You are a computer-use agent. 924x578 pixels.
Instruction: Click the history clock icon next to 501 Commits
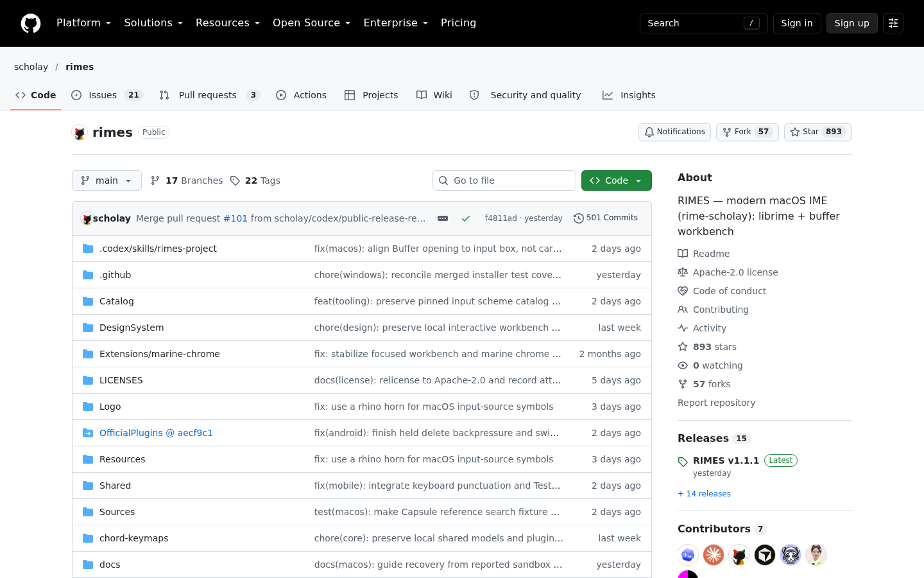point(579,218)
